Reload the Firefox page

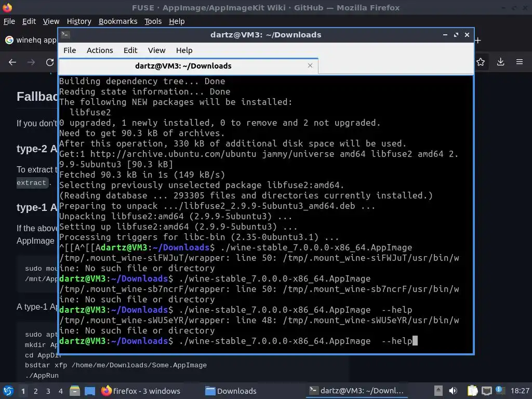50,62
